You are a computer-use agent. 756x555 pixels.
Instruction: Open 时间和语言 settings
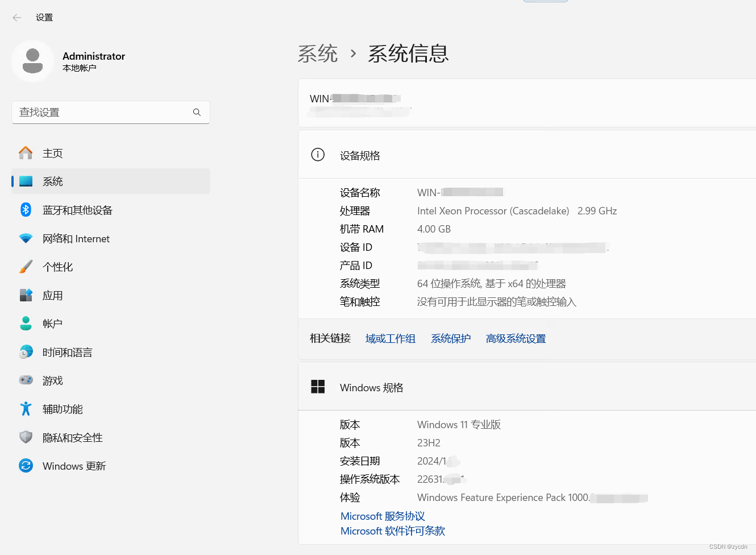tap(111, 352)
